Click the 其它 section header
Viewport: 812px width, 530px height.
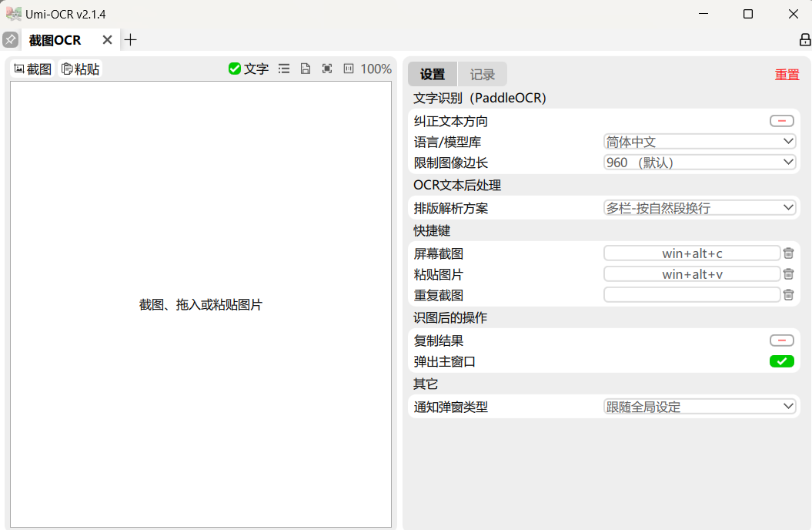pos(425,384)
